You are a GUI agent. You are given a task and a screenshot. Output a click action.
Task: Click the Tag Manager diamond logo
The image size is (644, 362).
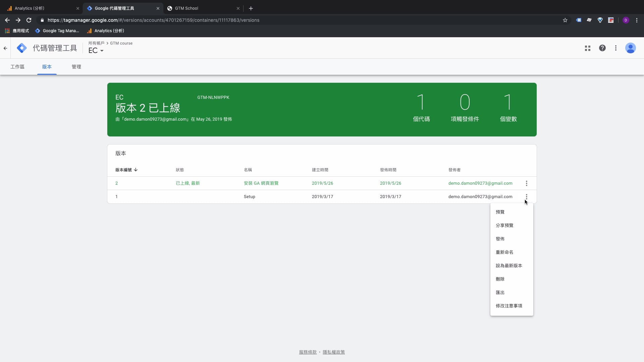[22, 48]
